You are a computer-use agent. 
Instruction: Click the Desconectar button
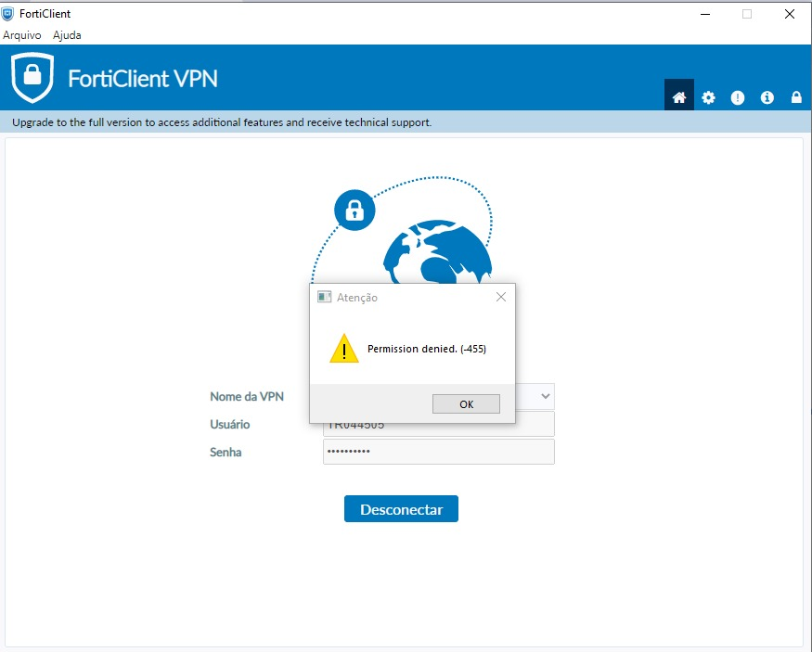pyautogui.click(x=401, y=509)
